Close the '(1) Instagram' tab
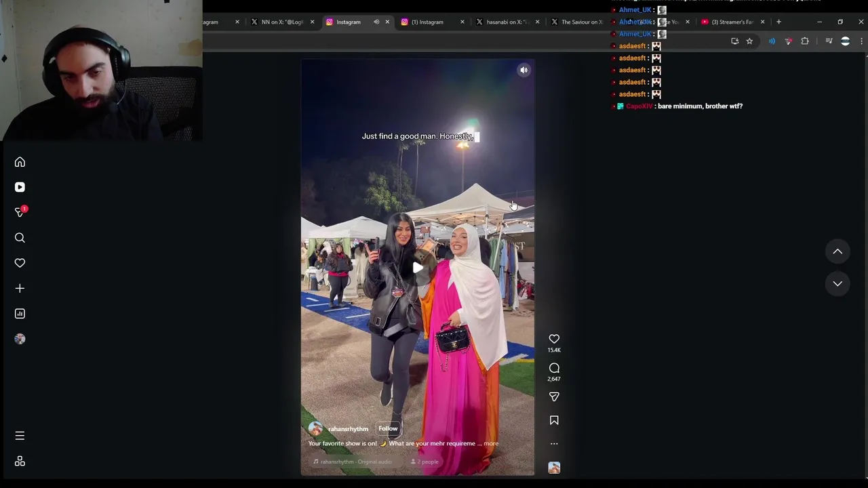Viewport: 868px width, 488px height. coord(462,22)
